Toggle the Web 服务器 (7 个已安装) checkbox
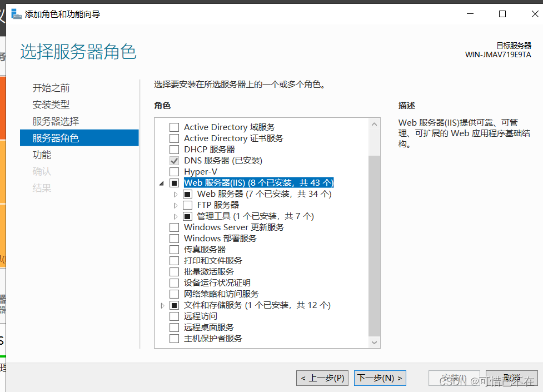The width and height of the screenshot is (543, 392). pyautogui.click(x=187, y=193)
